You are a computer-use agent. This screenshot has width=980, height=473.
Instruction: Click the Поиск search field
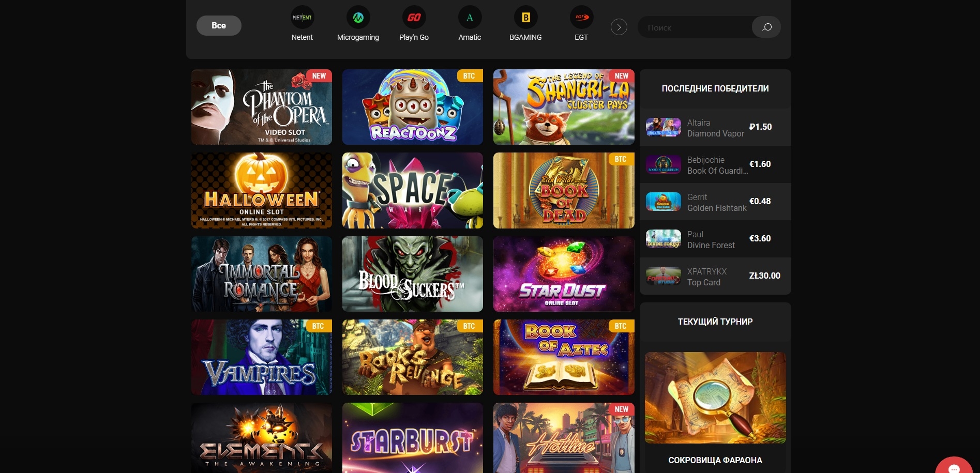tap(694, 27)
